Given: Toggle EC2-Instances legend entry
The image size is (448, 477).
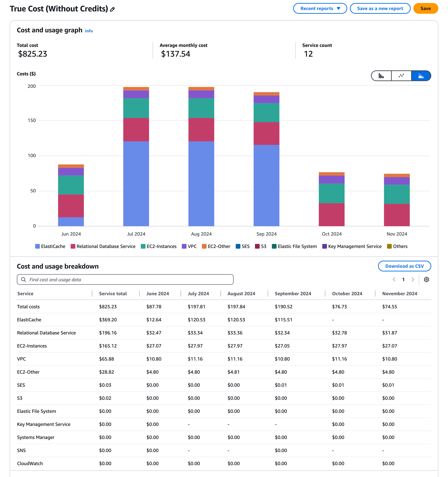Looking at the screenshot, I should [158, 246].
